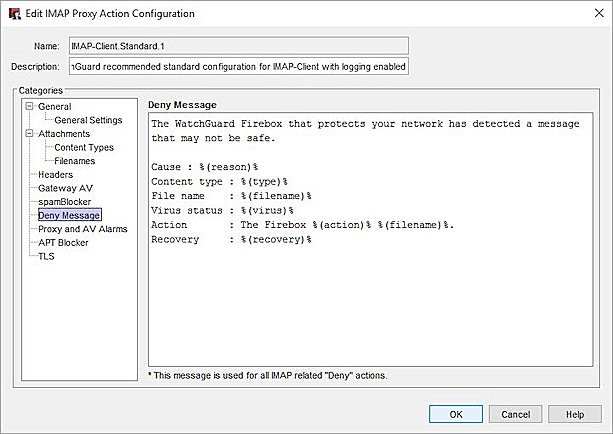
Task: Collapse the General tree node
Action: click(30, 107)
